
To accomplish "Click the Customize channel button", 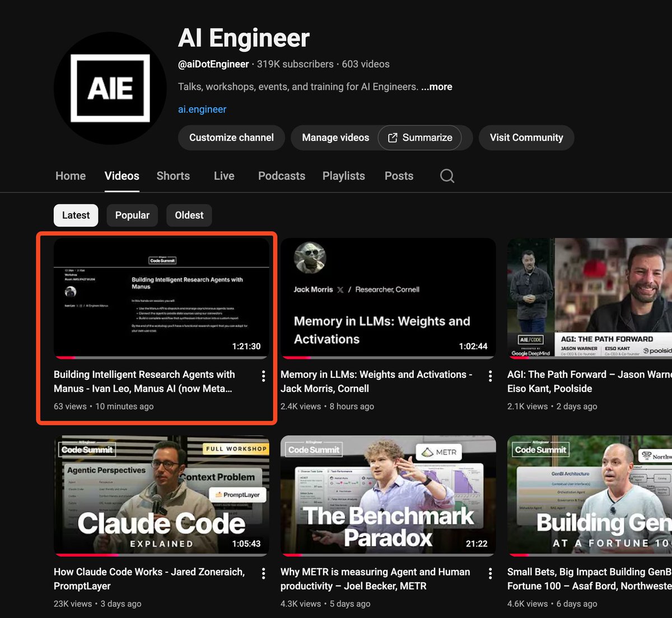I will 231,138.
